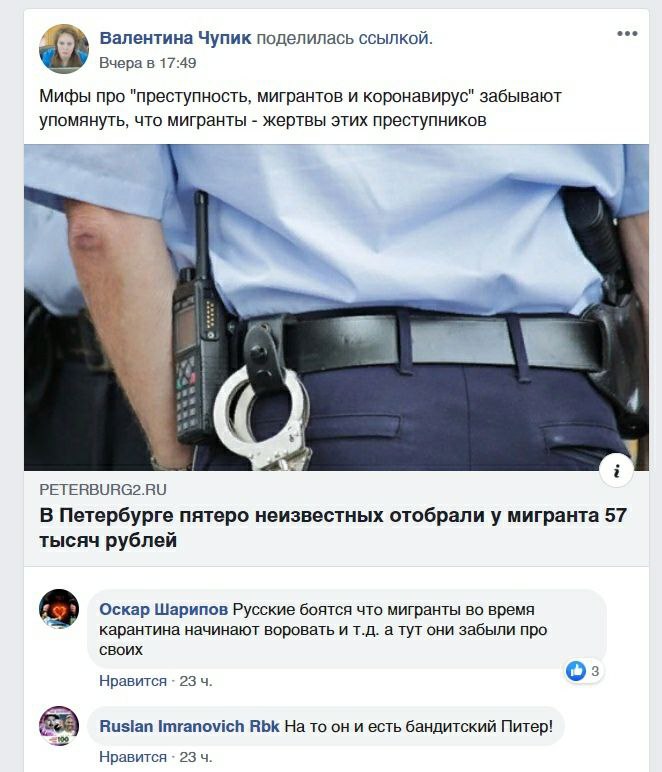
Task: Click the like reaction icon on Оскар's comment
Action: coord(576,671)
